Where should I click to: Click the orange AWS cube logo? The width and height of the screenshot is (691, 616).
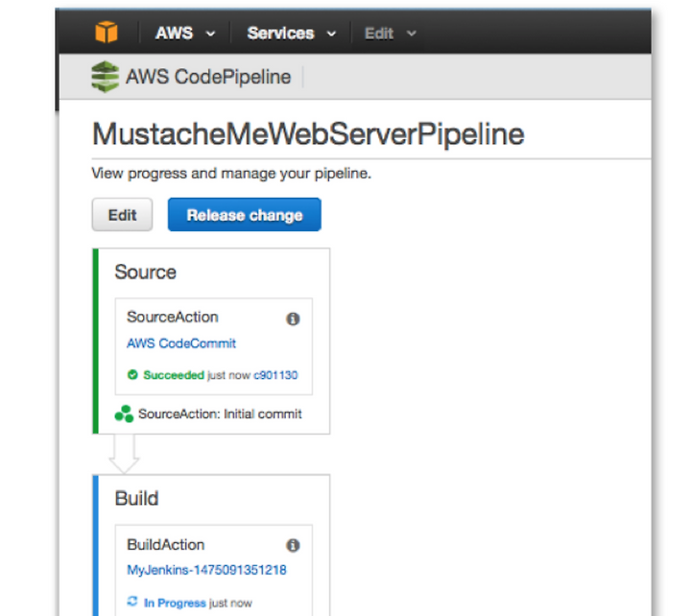[107, 33]
